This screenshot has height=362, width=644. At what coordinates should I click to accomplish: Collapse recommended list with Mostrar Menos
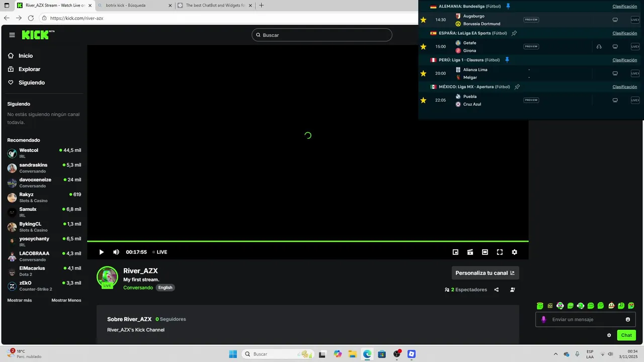click(66, 300)
